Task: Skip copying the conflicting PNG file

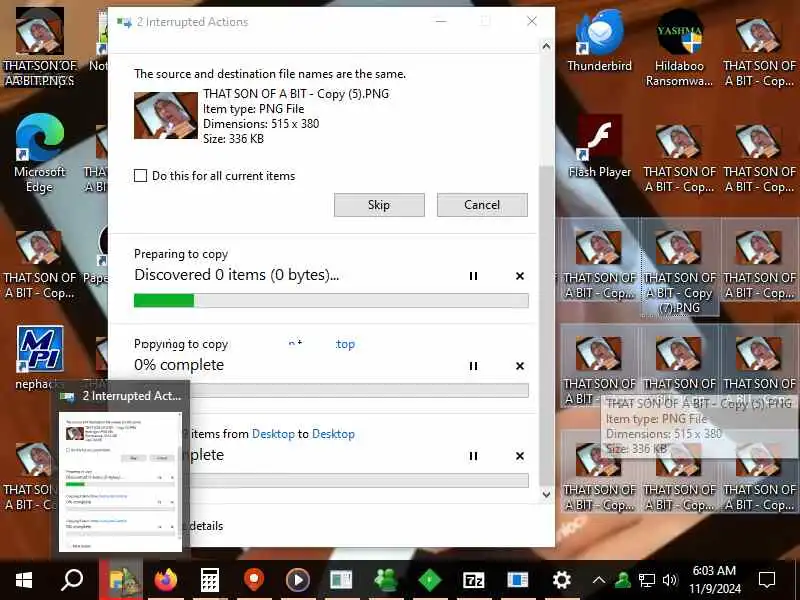Action: pos(379,205)
